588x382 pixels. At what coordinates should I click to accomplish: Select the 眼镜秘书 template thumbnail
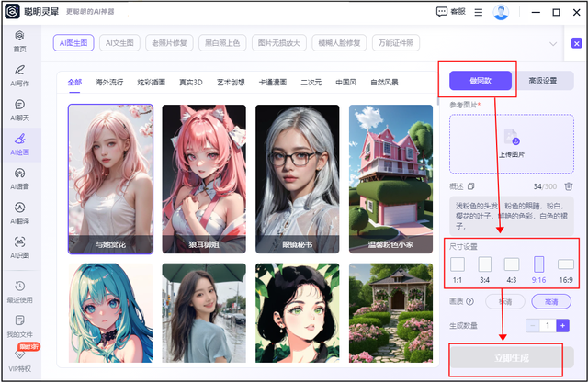[298, 179]
